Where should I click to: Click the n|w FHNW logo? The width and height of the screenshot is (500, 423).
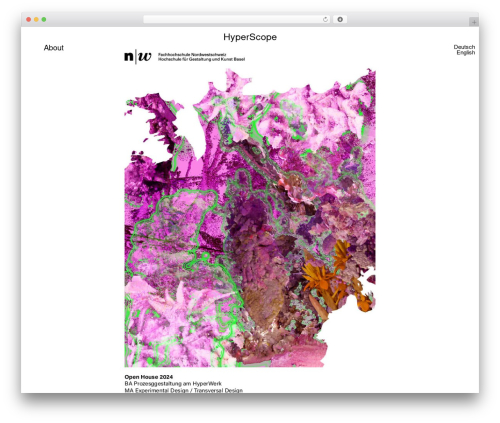click(x=138, y=57)
